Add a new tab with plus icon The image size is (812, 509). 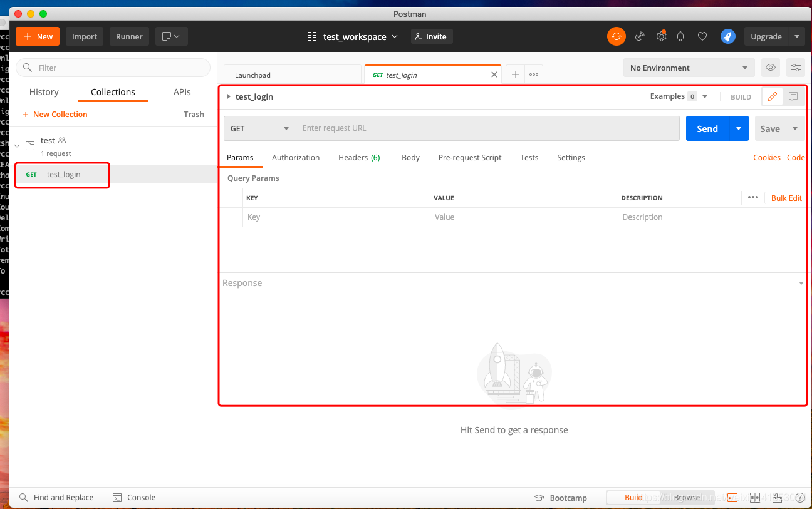(516, 75)
